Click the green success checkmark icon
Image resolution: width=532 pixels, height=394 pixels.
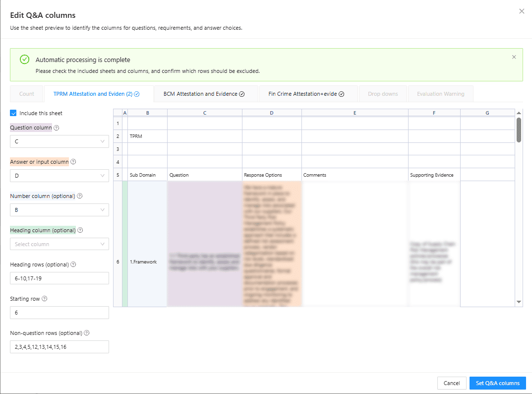coord(24,59)
